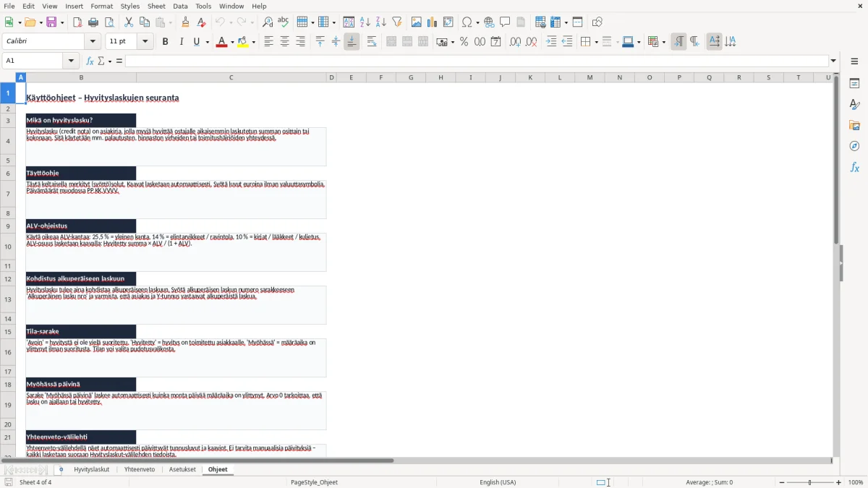Open the Format menu

pos(102,6)
